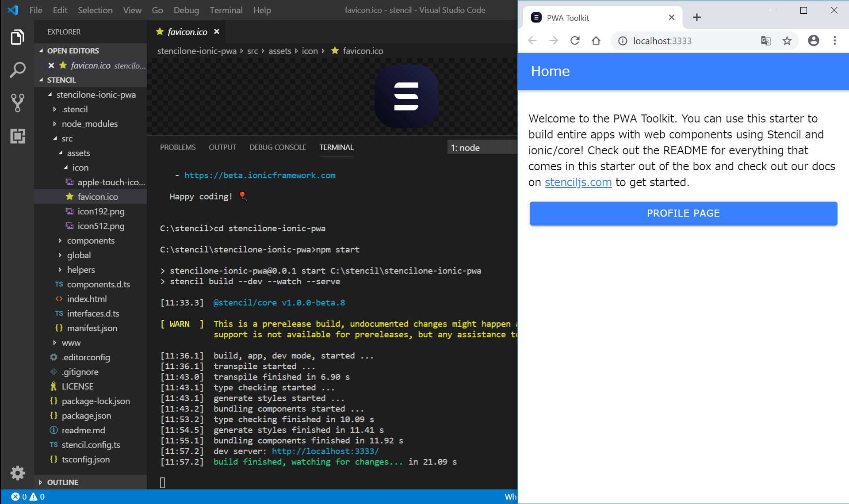
Task: Open the Explorer view in activity bar
Action: [x=17, y=37]
